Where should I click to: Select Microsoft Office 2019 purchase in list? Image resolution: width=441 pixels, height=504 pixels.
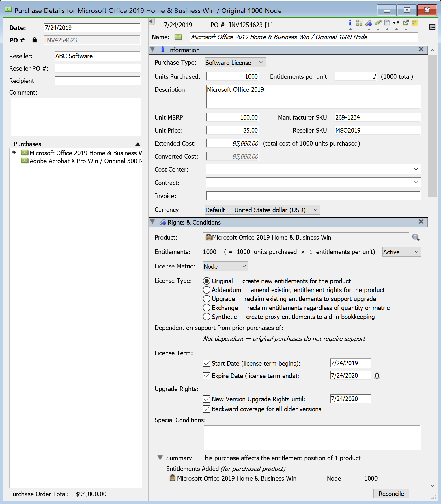pos(82,153)
